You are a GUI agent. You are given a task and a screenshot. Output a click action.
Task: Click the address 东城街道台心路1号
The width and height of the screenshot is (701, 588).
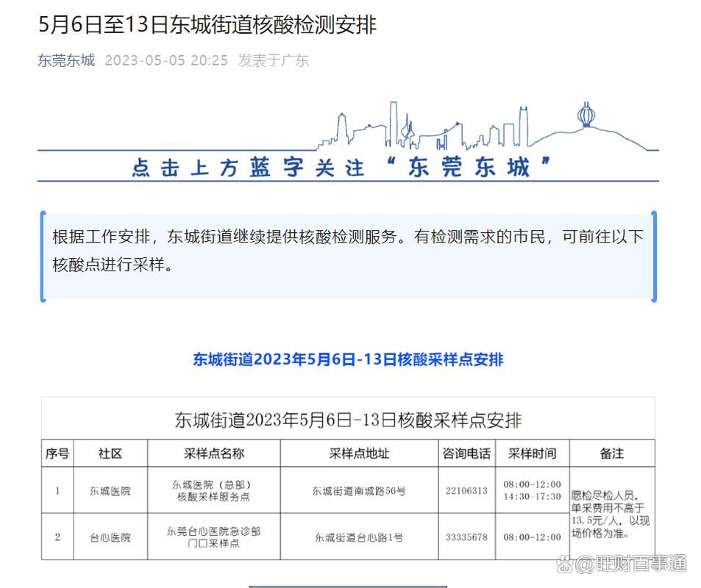(x=360, y=537)
